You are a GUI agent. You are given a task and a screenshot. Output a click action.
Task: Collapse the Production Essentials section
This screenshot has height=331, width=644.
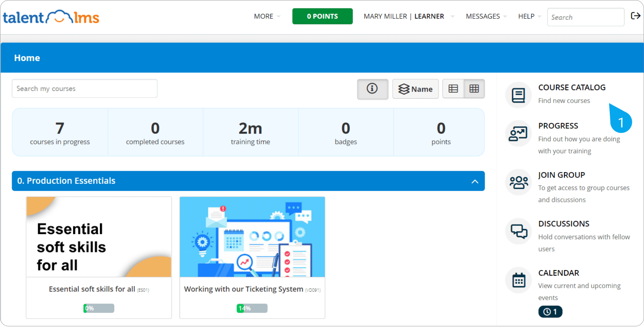tap(475, 181)
